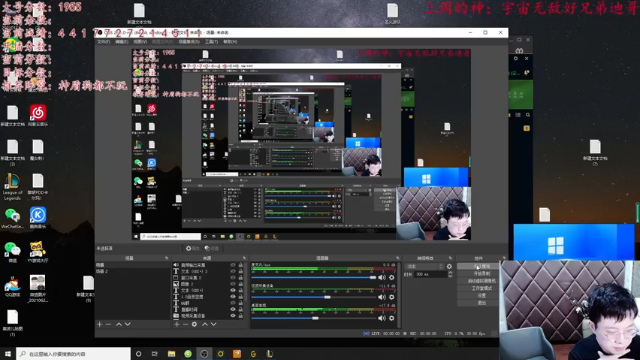The height and width of the screenshot is (360, 640).
Task: Open transition properties gear in 转场特效 panel
Action: point(449,266)
